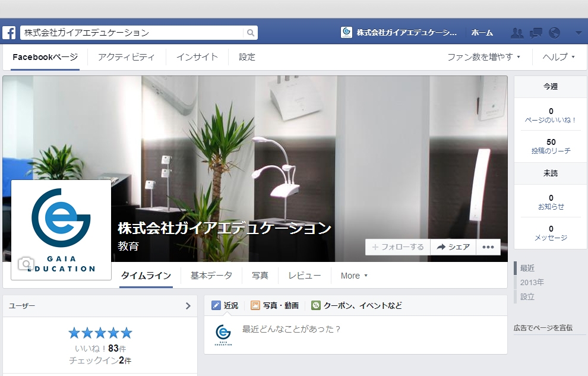This screenshot has width=588, height=376.
Task: Click camera icon on profile picture
Action: point(26,264)
